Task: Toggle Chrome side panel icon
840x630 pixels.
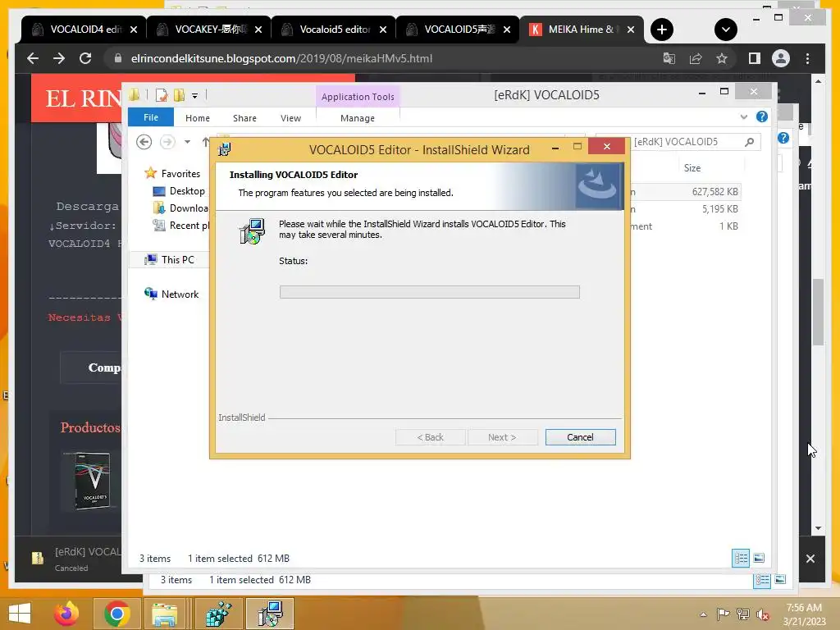Action: tap(755, 58)
